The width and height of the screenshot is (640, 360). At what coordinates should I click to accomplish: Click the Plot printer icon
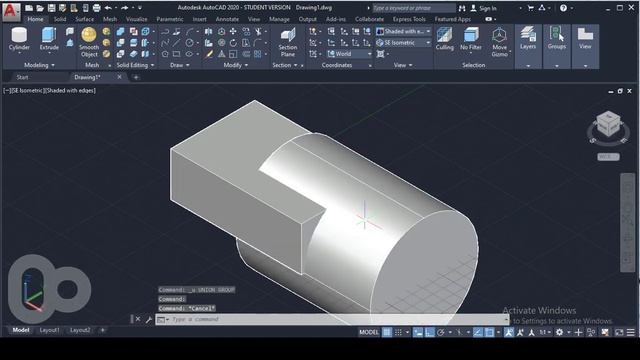[97, 8]
